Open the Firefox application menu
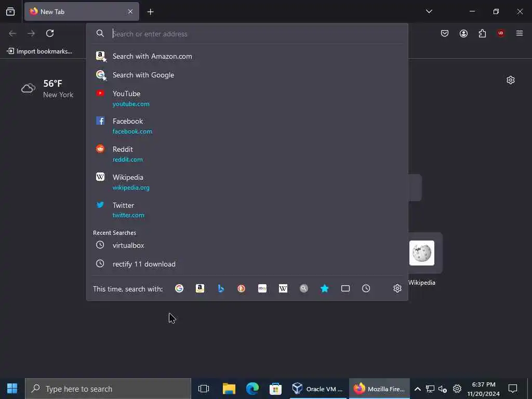 pyautogui.click(x=520, y=33)
